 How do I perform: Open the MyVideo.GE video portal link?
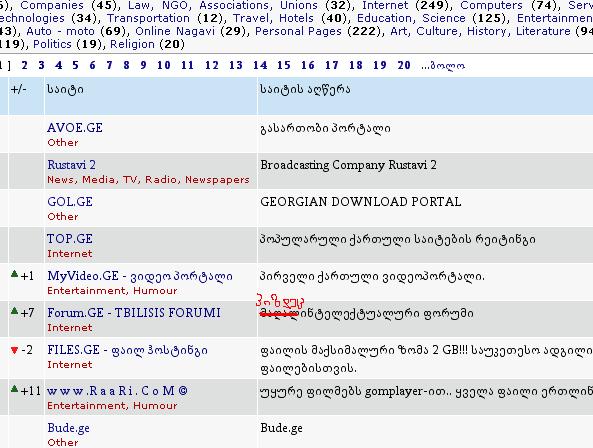pos(140,276)
